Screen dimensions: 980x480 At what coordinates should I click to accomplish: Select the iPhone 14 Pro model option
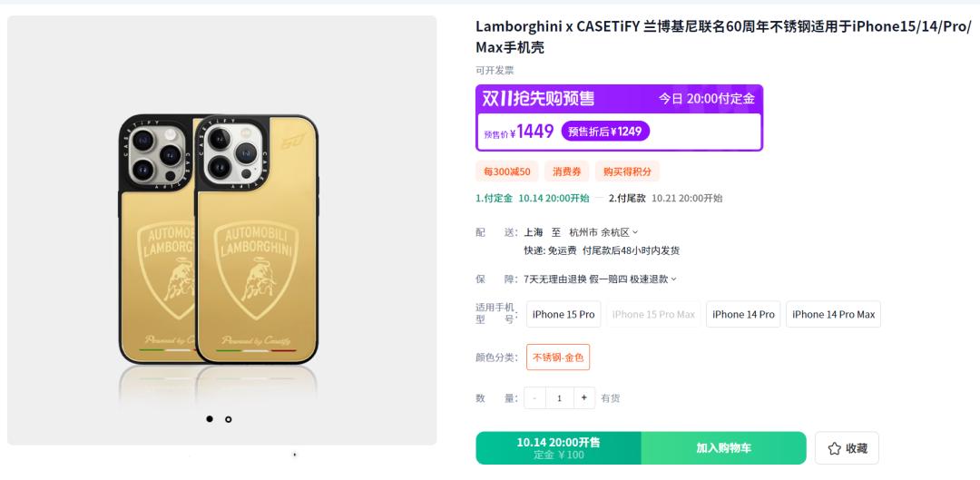pyautogui.click(x=743, y=314)
